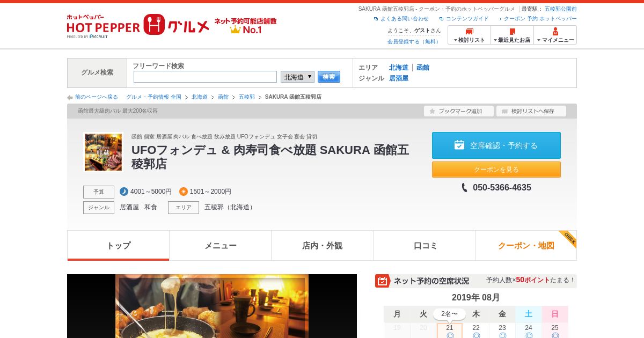Focus the フリーワード検索 text field
This screenshot has height=338, width=644.
[x=205, y=77]
